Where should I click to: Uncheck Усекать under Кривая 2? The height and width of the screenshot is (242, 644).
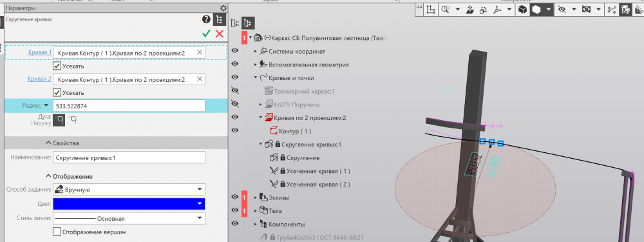point(57,92)
